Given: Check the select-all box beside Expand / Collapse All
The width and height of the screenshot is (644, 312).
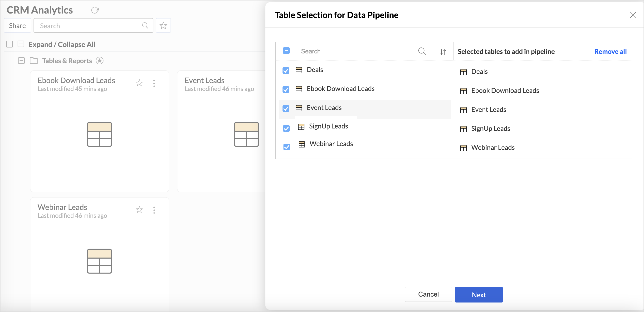Looking at the screenshot, I should coord(10,44).
